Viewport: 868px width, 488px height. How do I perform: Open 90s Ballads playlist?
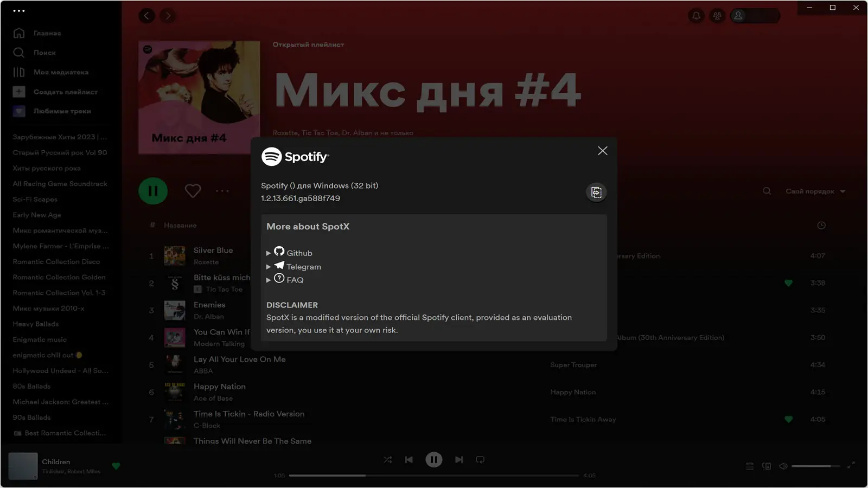coord(31,418)
